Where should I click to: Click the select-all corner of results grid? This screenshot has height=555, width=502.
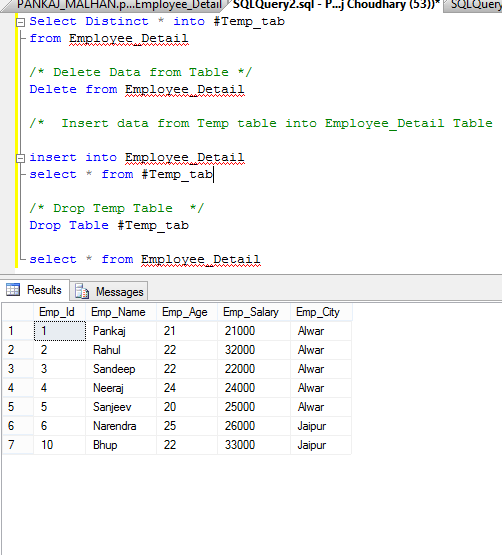(18, 312)
